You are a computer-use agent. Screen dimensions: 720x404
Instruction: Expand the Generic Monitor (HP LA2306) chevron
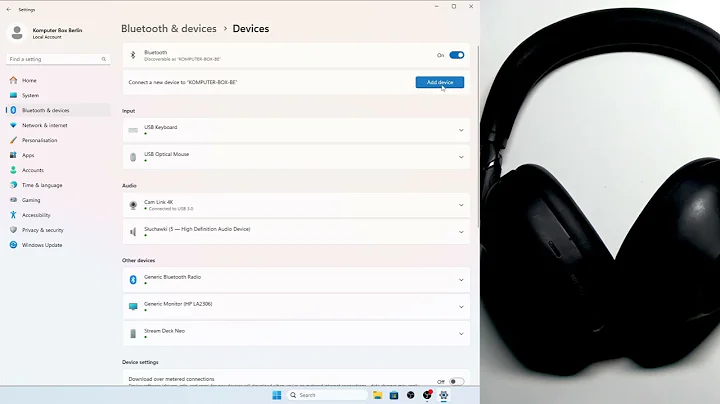[x=461, y=307]
